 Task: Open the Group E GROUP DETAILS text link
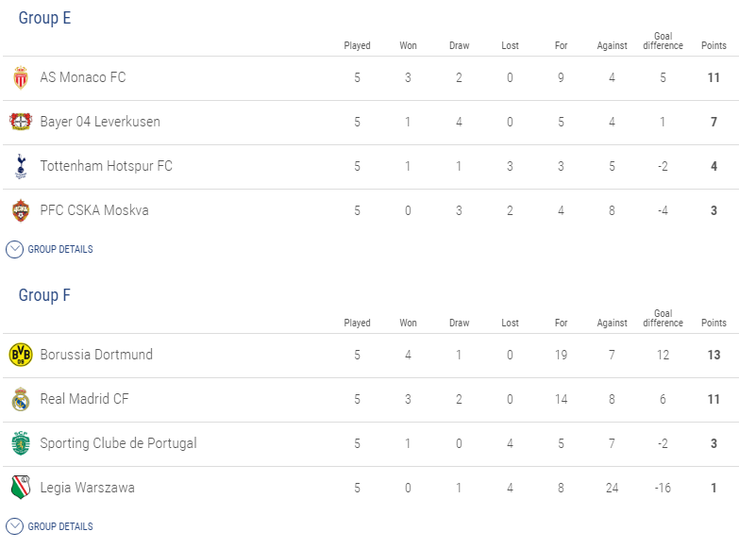coord(60,249)
